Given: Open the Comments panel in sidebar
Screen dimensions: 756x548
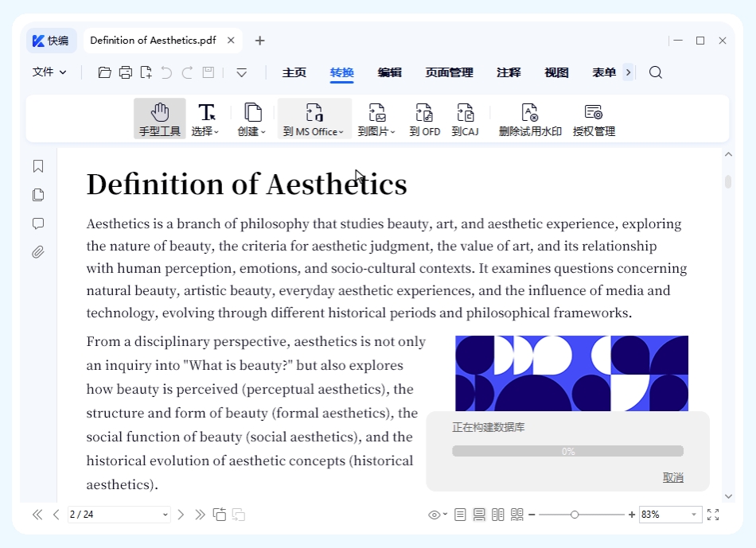Looking at the screenshot, I should [38, 223].
